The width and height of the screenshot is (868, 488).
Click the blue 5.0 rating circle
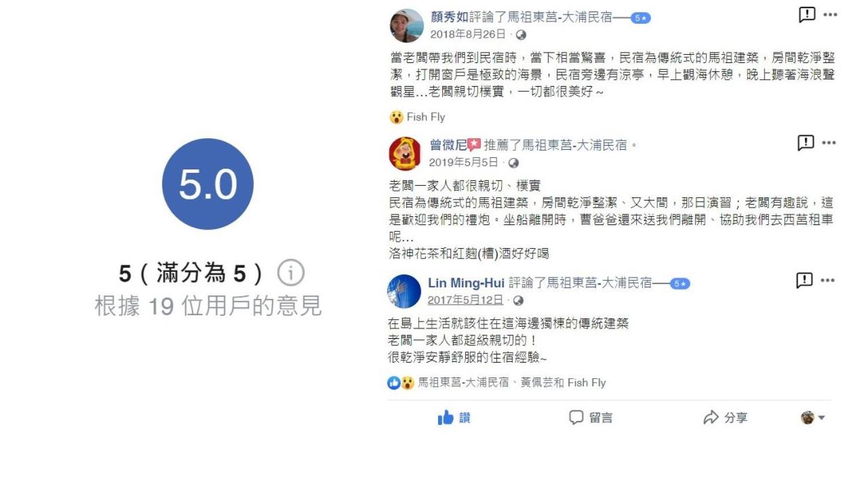point(208,184)
